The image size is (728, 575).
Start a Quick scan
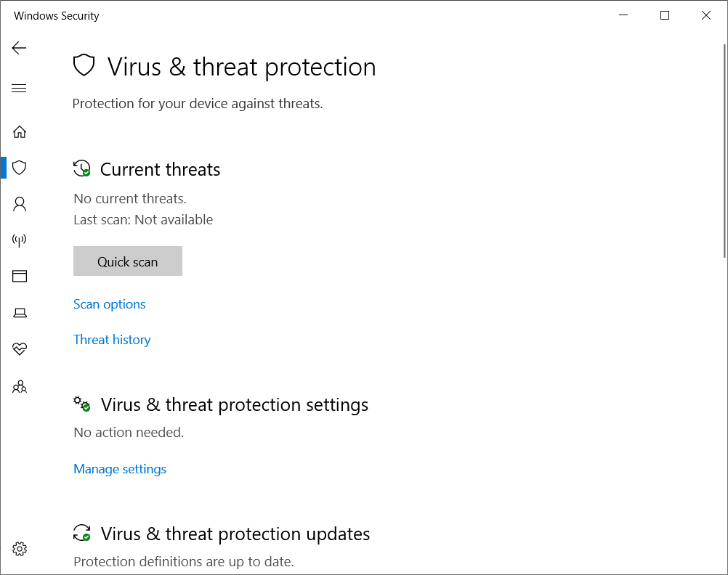coord(128,261)
